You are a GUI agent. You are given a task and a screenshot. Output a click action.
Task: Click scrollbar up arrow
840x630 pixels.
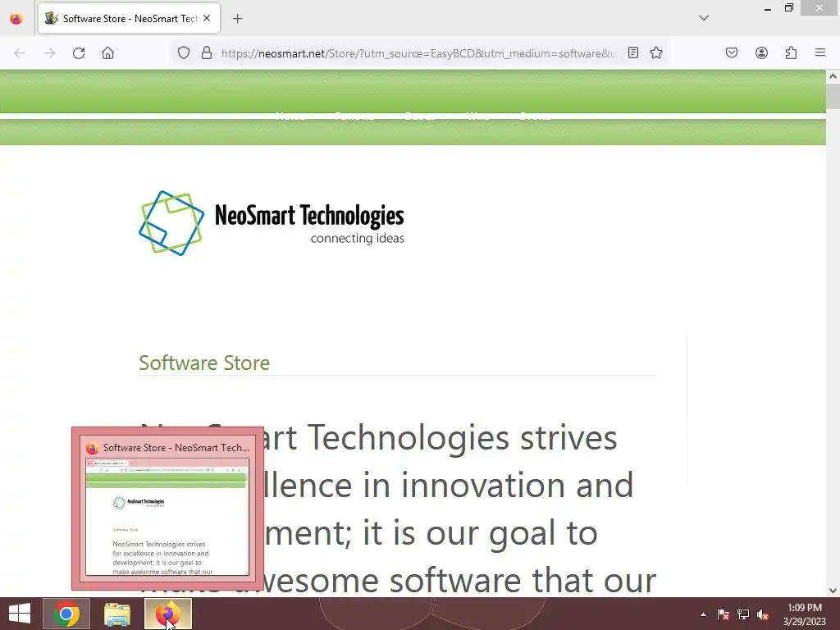pyautogui.click(x=833, y=76)
